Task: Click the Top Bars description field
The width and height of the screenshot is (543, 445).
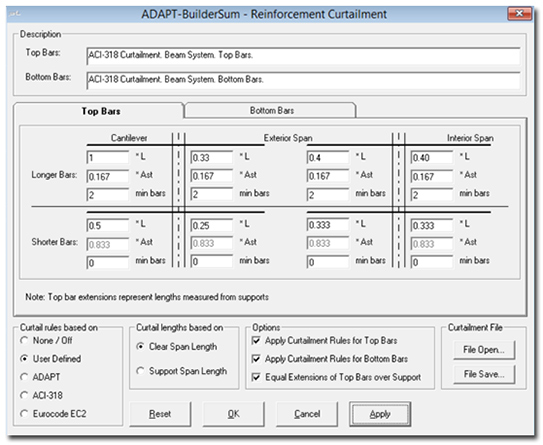Action: pyautogui.click(x=303, y=56)
